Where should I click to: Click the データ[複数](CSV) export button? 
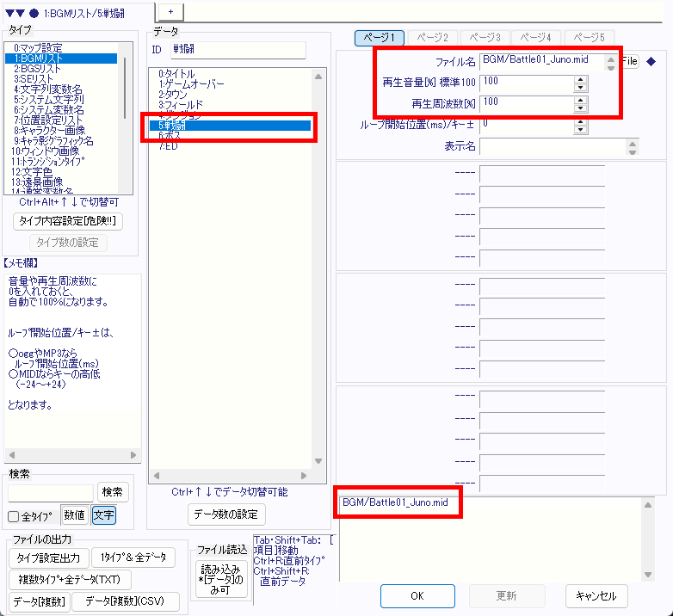[x=131, y=601]
